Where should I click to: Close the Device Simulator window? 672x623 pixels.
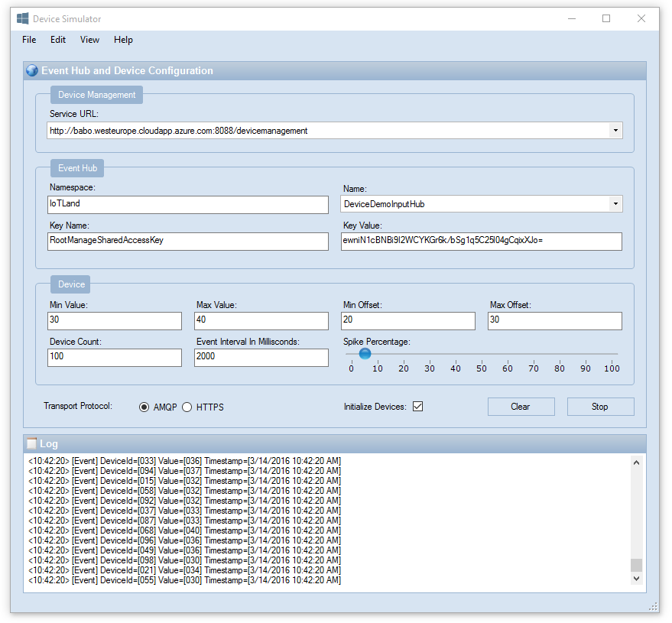click(641, 18)
